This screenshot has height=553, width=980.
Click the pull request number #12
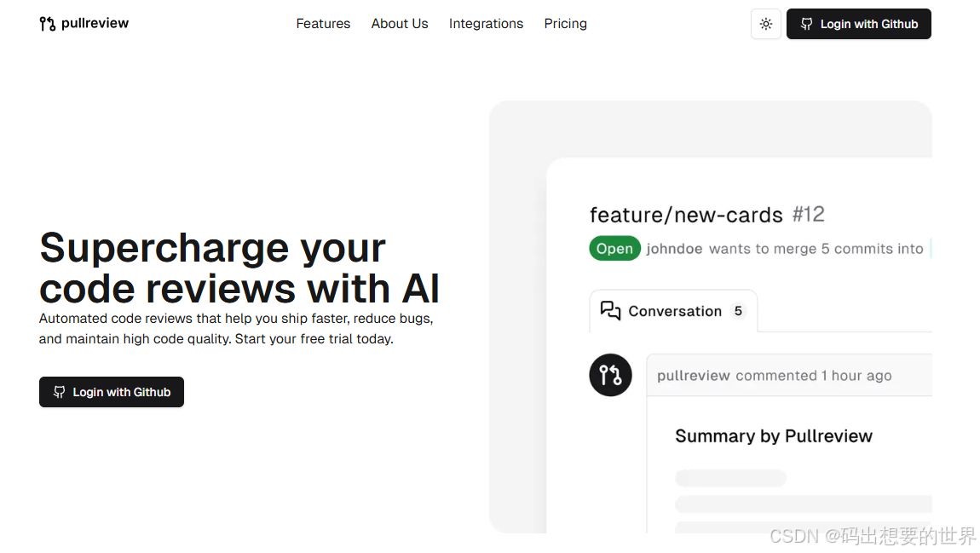coord(809,215)
